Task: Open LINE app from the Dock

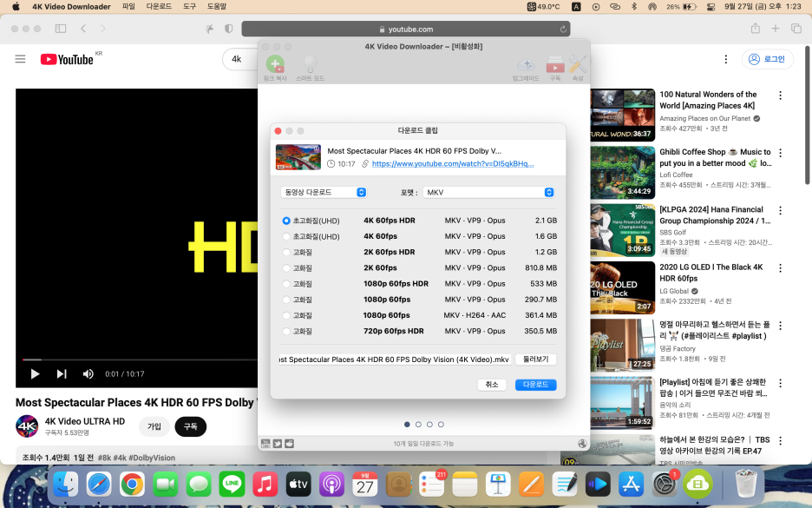Action: [x=232, y=485]
